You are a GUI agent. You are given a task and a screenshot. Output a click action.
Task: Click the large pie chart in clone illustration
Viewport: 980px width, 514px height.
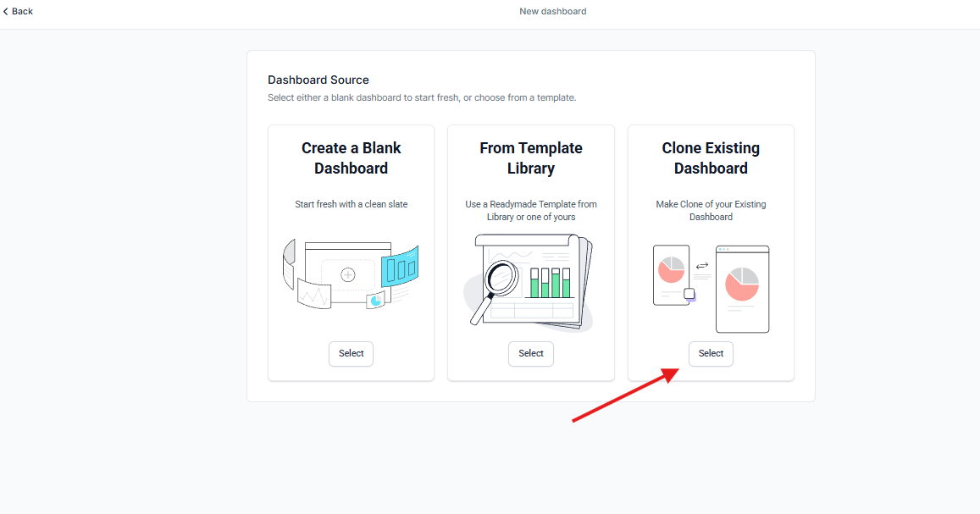pyautogui.click(x=742, y=283)
